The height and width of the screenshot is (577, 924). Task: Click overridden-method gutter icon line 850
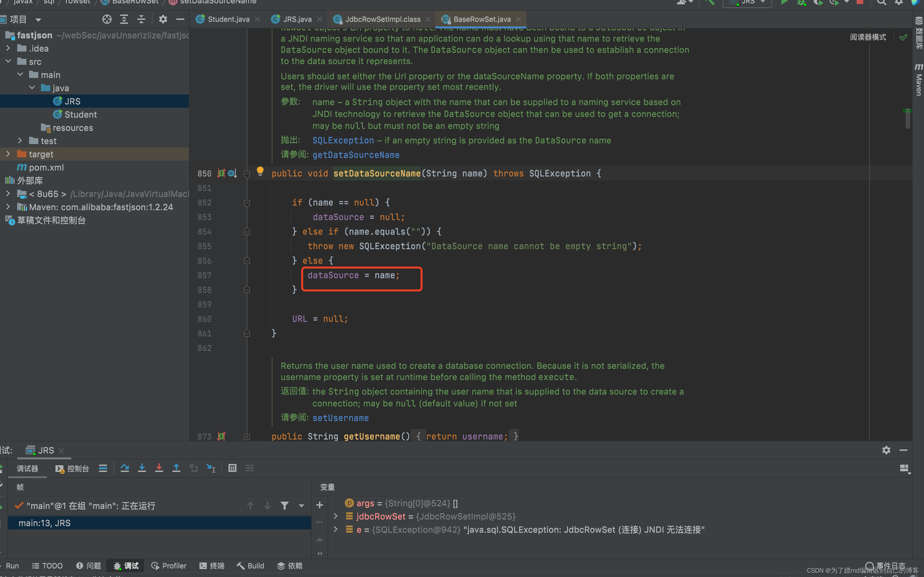point(232,173)
